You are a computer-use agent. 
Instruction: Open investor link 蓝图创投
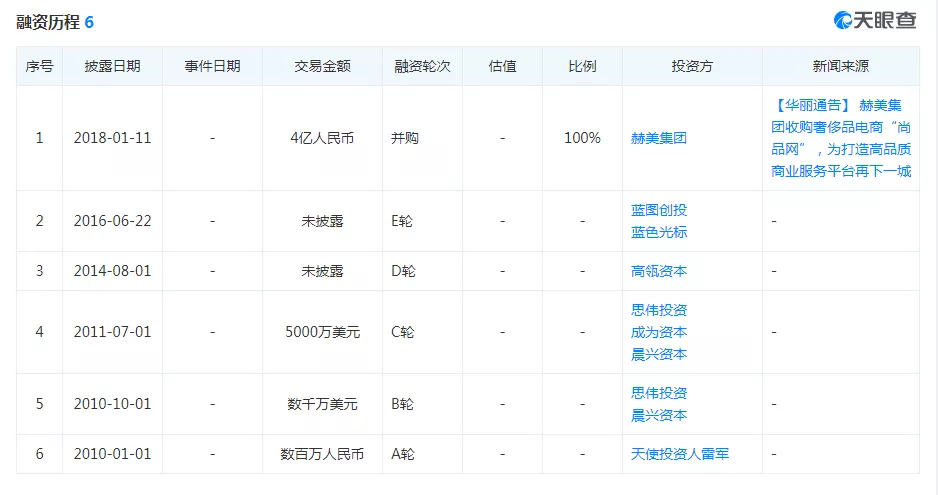click(x=659, y=210)
